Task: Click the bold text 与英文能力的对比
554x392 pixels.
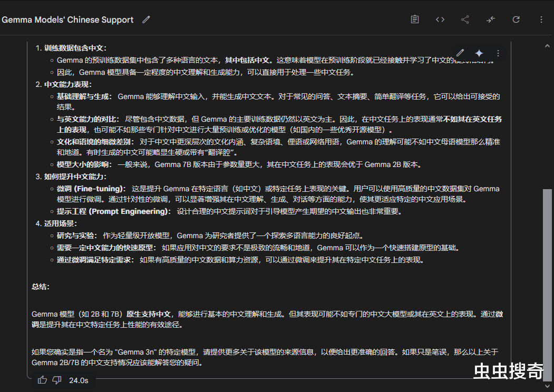Action: coord(88,119)
